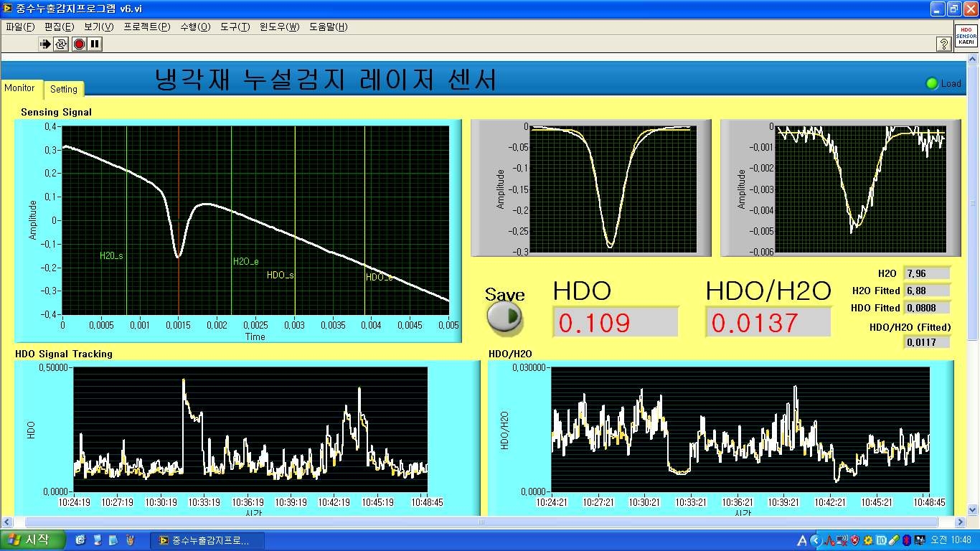Click the Time axis label on Sensing Signal
The image size is (980, 551).
point(255,336)
